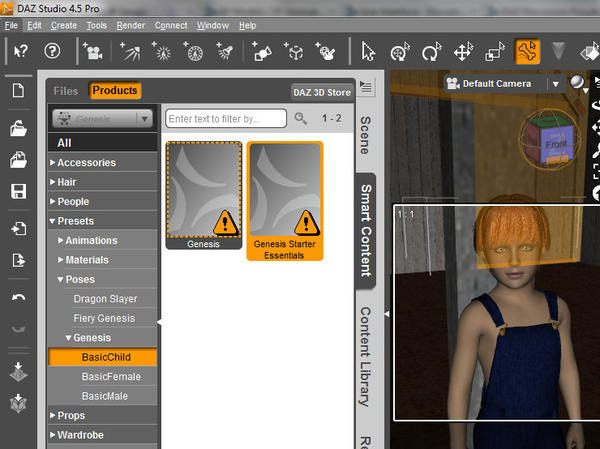This screenshot has height=449, width=600.
Task: Switch to the Products tab
Action: click(115, 91)
